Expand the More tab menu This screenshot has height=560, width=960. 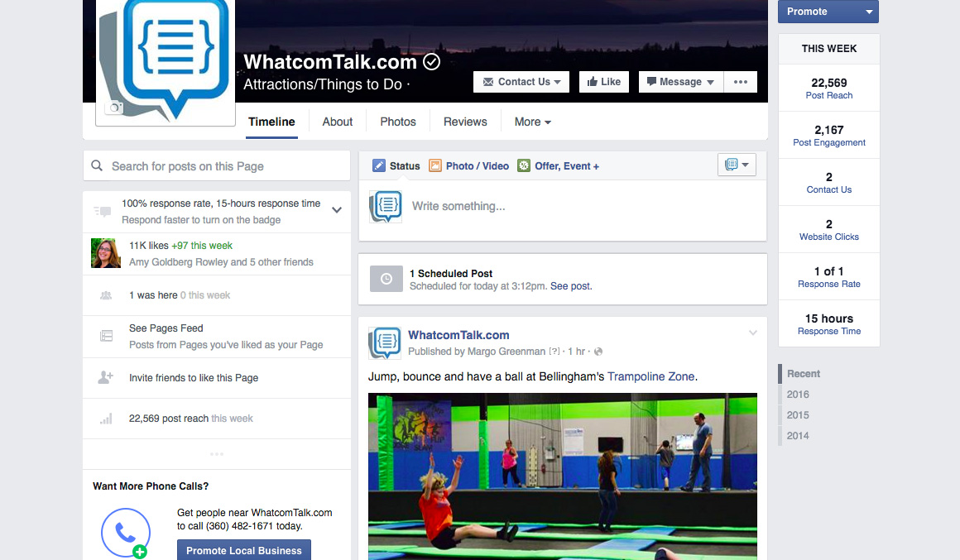[533, 122]
